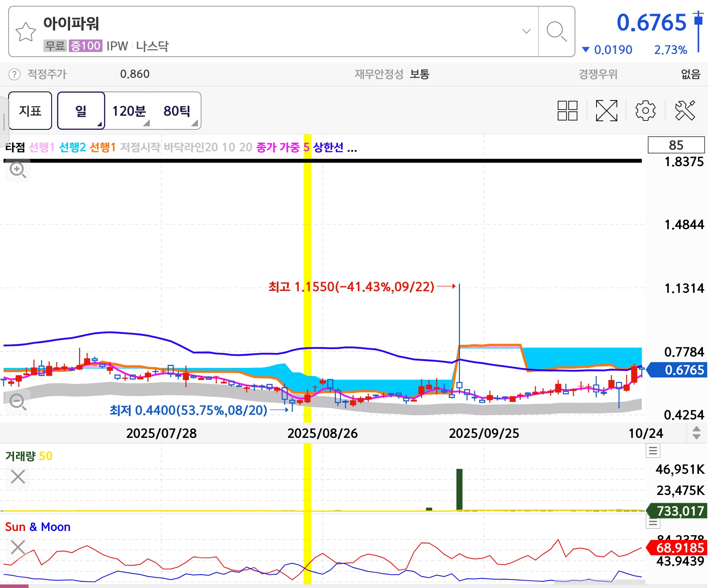Open the stock search magnifier
Viewport: 708px width, 588px height.
point(557,32)
